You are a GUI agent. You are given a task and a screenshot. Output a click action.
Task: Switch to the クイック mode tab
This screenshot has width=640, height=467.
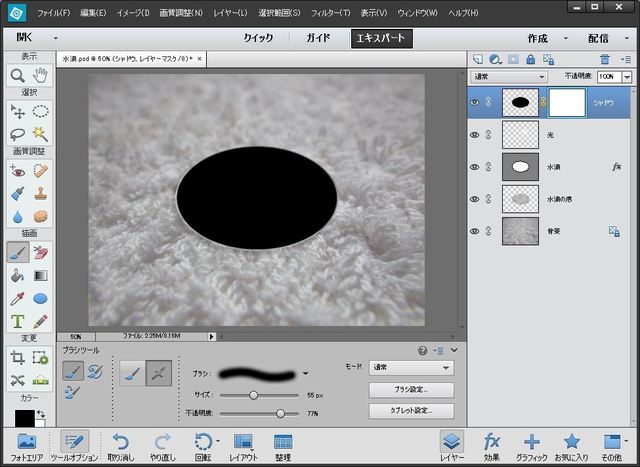[x=258, y=38]
